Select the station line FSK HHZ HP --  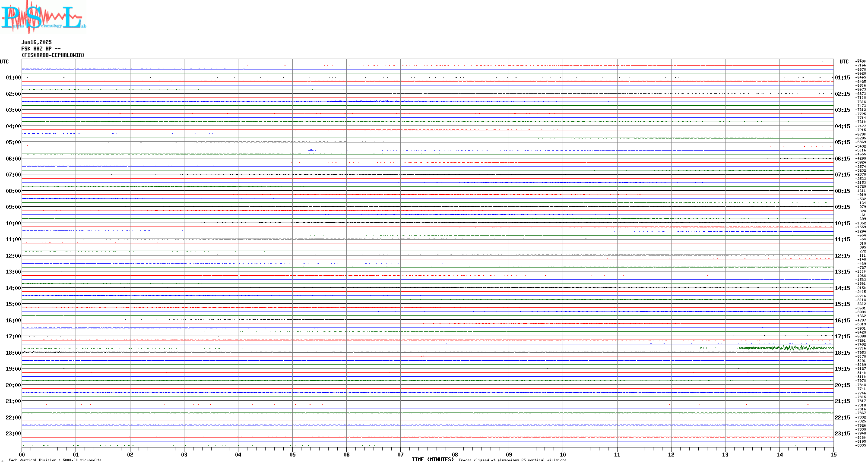click(41, 49)
